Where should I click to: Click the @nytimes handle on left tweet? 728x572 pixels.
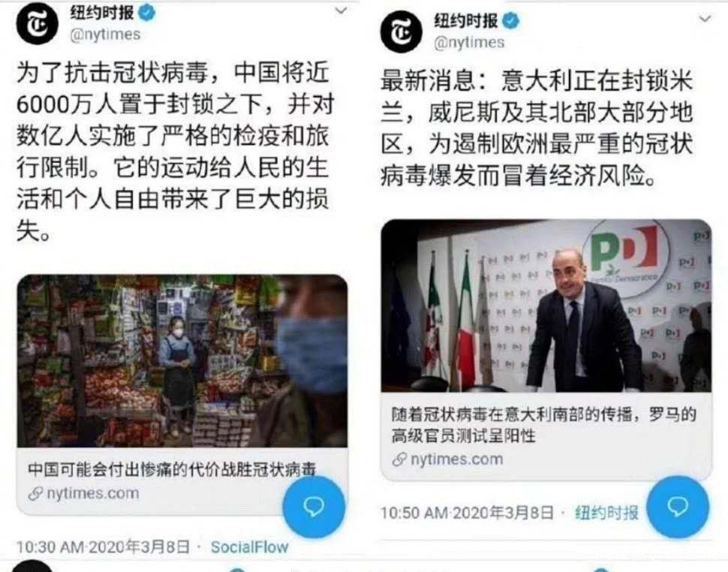click(105, 35)
